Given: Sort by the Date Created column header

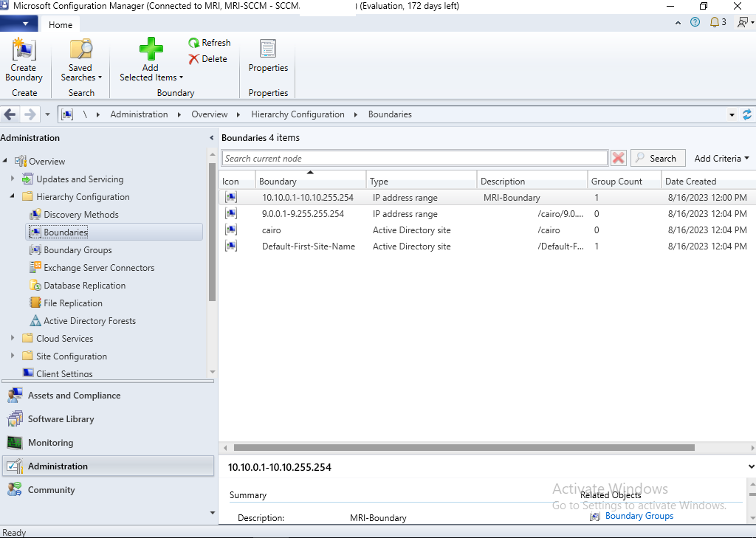Looking at the screenshot, I should click(x=708, y=182).
